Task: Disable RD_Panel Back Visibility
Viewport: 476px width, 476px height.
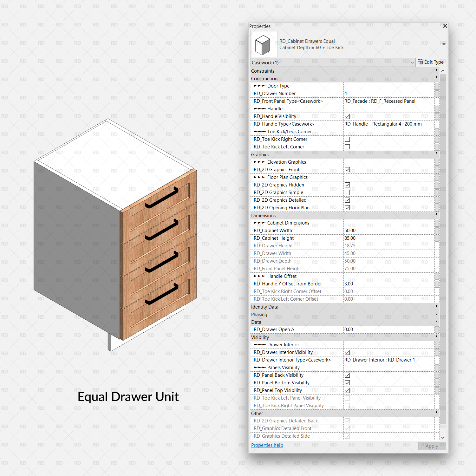Action: click(x=347, y=375)
